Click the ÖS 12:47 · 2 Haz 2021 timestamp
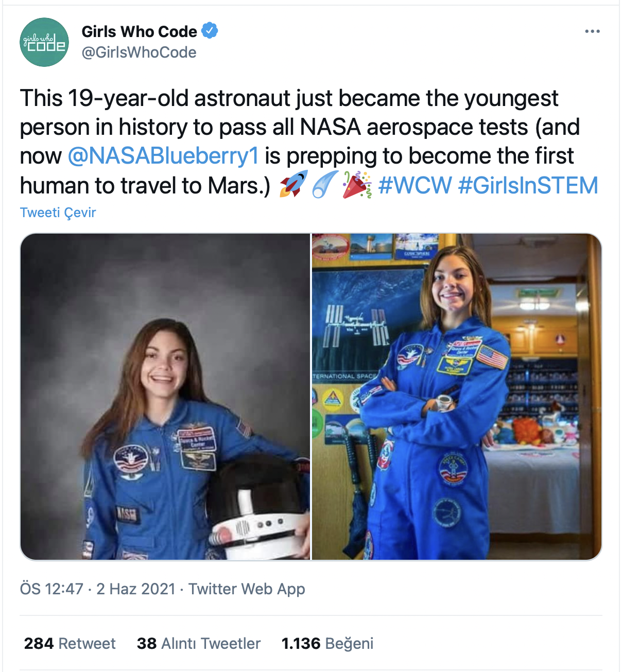 (x=98, y=589)
